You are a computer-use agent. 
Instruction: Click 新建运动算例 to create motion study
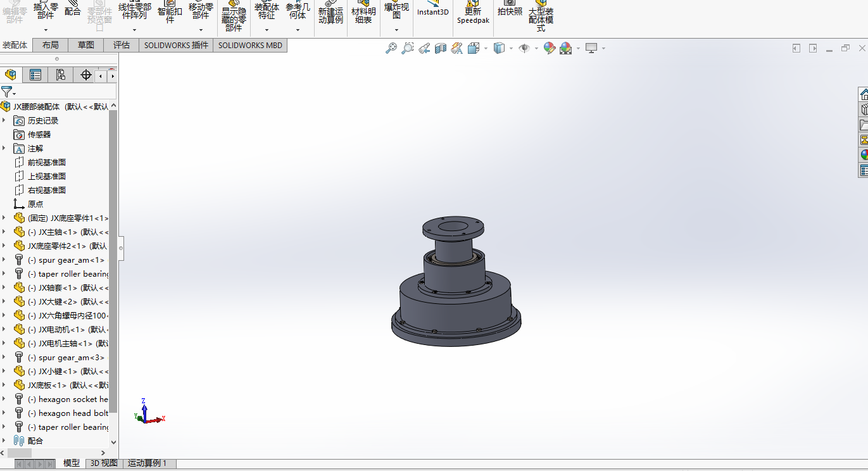tap(330, 12)
